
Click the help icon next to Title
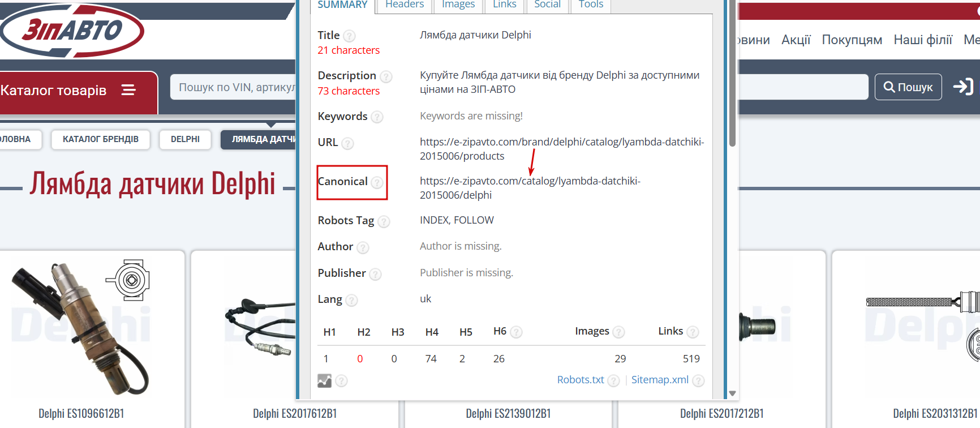pos(350,36)
